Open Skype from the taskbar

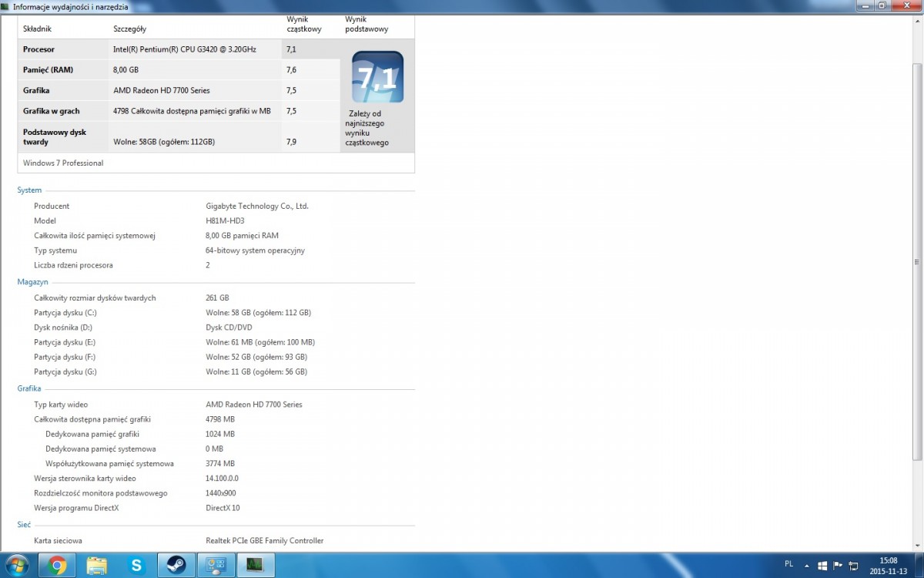[137, 566]
